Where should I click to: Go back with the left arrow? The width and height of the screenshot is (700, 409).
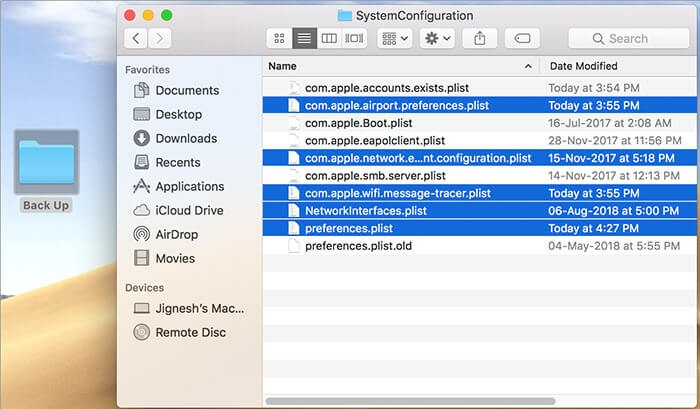click(x=136, y=38)
